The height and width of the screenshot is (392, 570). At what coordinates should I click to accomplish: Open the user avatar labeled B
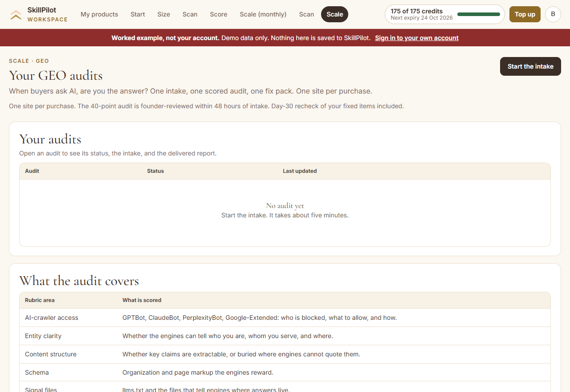553,14
